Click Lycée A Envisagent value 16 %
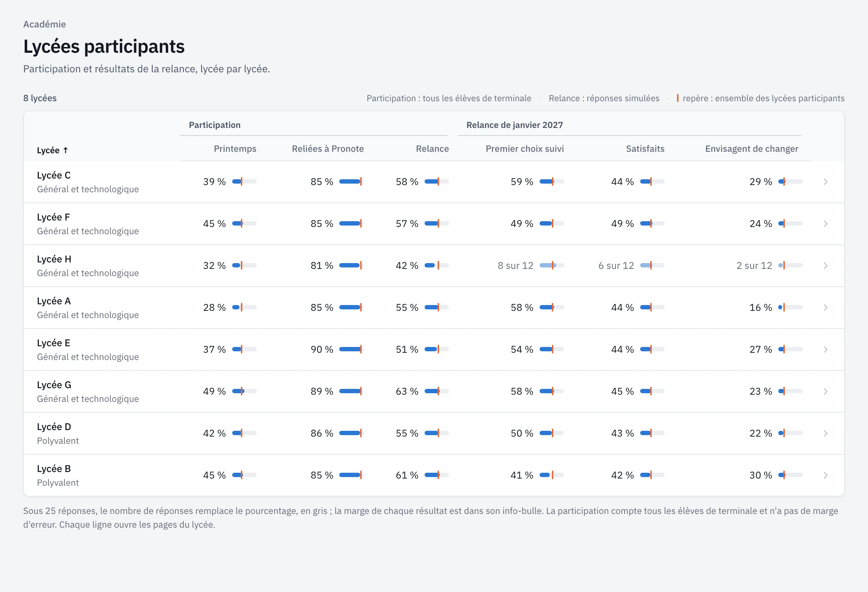This screenshot has height=592, width=868. [761, 308]
